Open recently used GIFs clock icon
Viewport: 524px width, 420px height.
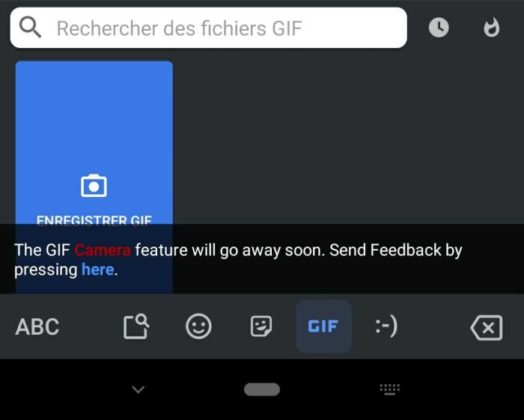click(439, 28)
